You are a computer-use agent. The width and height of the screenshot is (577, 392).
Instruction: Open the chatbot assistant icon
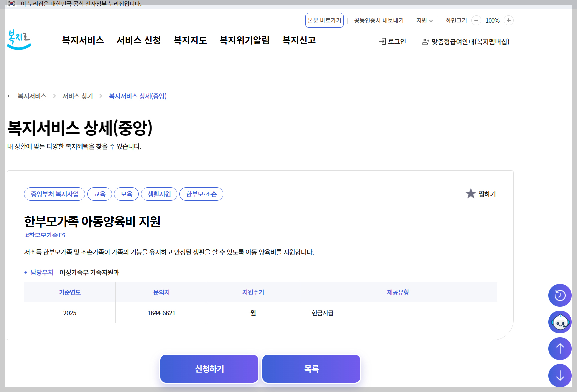pos(560,322)
